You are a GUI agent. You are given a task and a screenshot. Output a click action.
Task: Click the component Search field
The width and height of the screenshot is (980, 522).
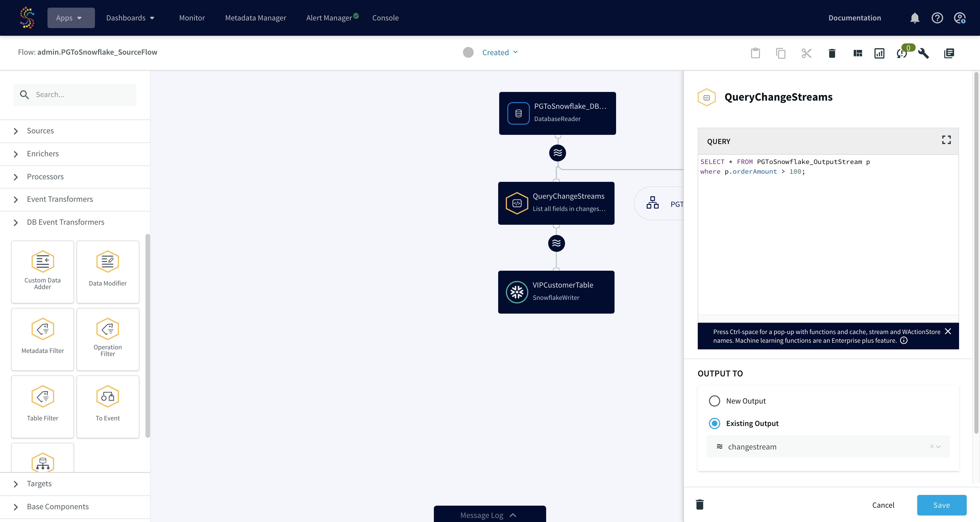(75, 95)
